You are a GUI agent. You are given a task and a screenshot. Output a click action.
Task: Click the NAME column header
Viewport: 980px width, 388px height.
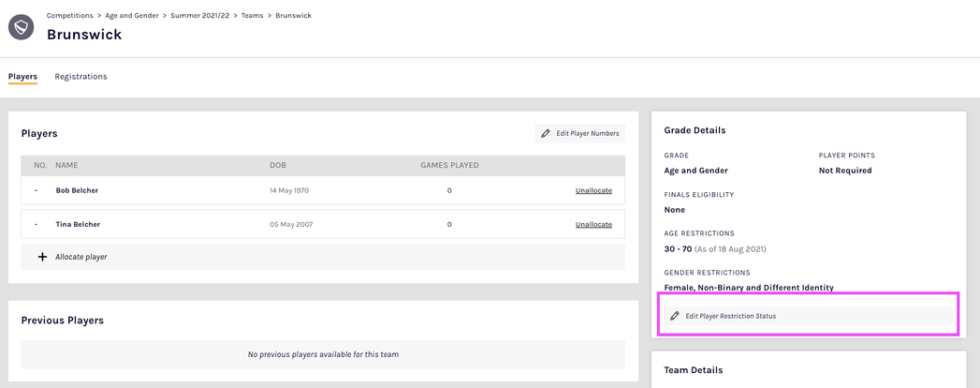tap(66, 165)
